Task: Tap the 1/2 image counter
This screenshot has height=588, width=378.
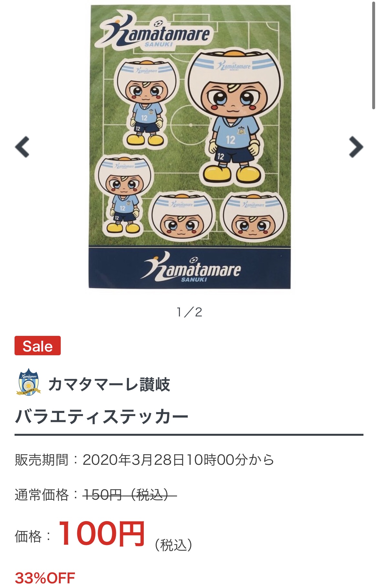Action: 190,312
